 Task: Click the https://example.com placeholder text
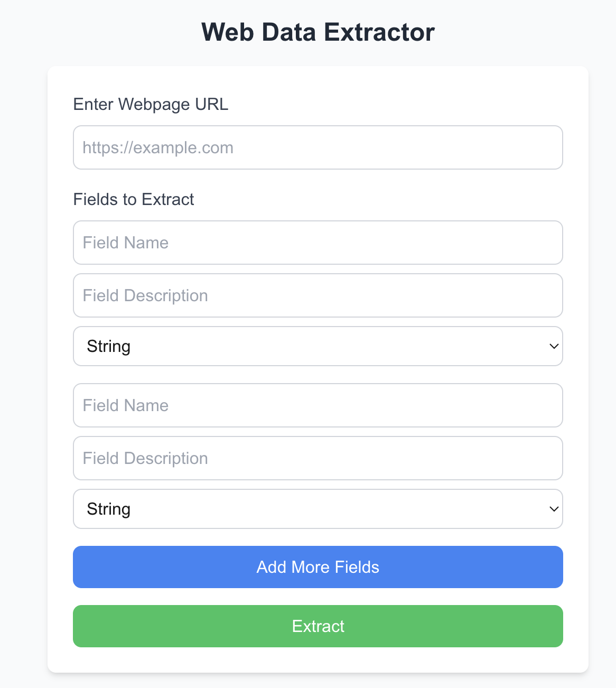[158, 148]
